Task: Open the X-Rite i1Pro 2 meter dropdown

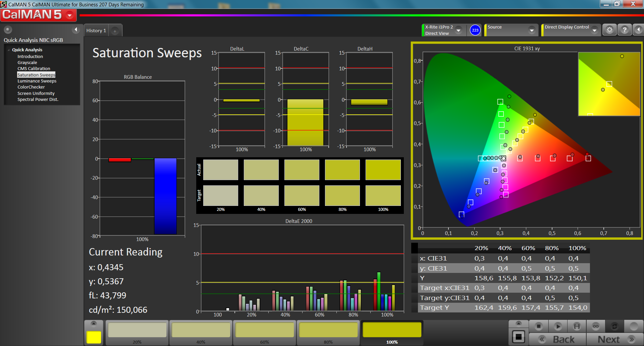Action: point(459,30)
